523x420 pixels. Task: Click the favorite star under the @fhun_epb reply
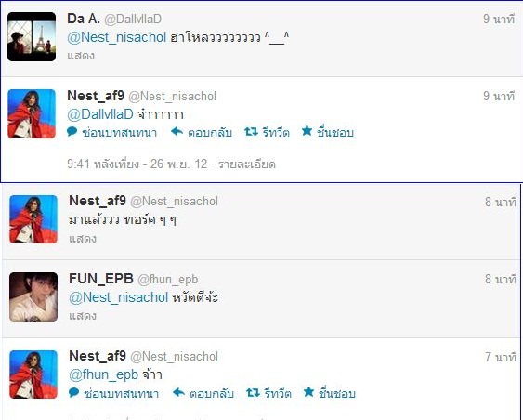[x=308, y=392]
